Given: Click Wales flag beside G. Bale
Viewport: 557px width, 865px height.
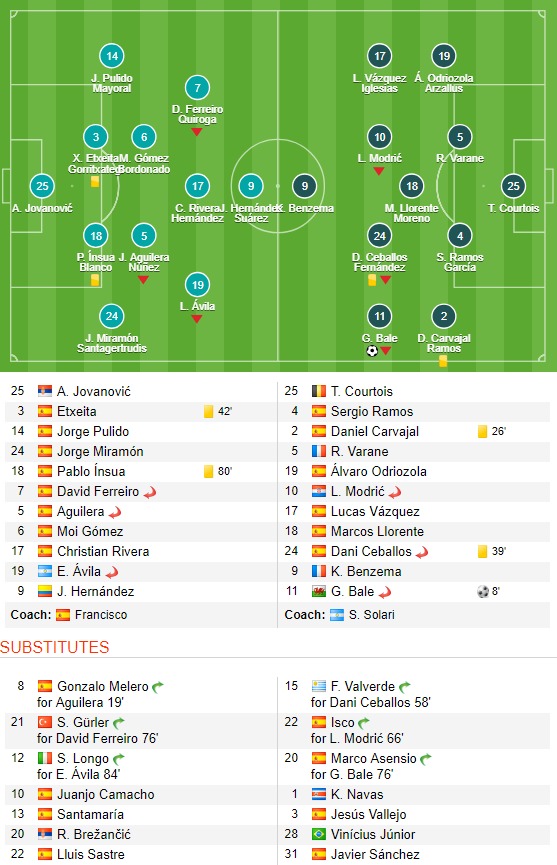Looking at the screenshot, I should tap(319, 591).
